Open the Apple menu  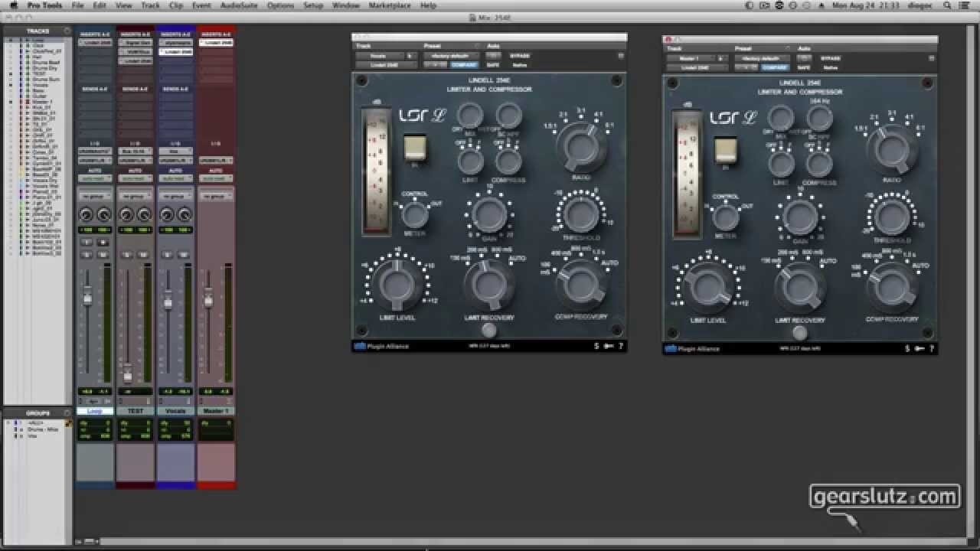coord(13,5)
